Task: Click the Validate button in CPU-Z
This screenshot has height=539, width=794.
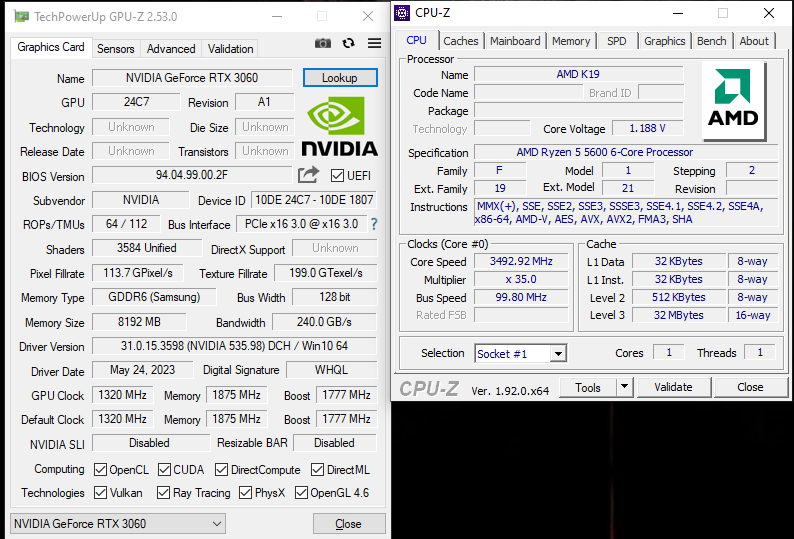Action: [x=673, y=387]
